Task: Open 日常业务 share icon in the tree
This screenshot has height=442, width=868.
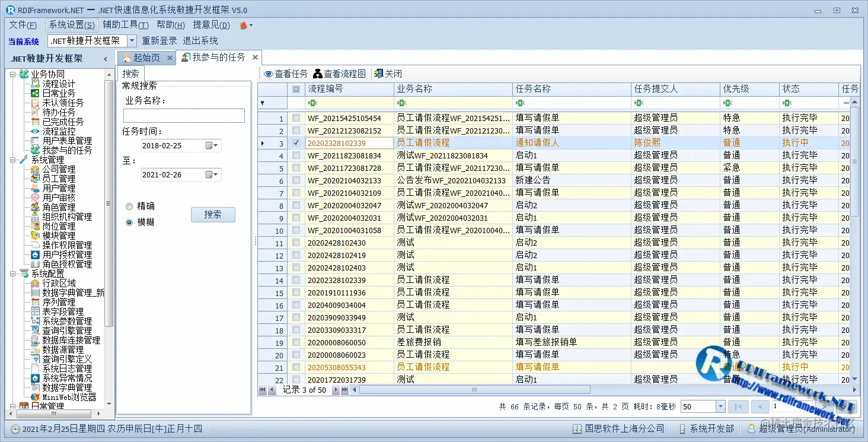Action: pyautogui.click(x=36, y=93)
